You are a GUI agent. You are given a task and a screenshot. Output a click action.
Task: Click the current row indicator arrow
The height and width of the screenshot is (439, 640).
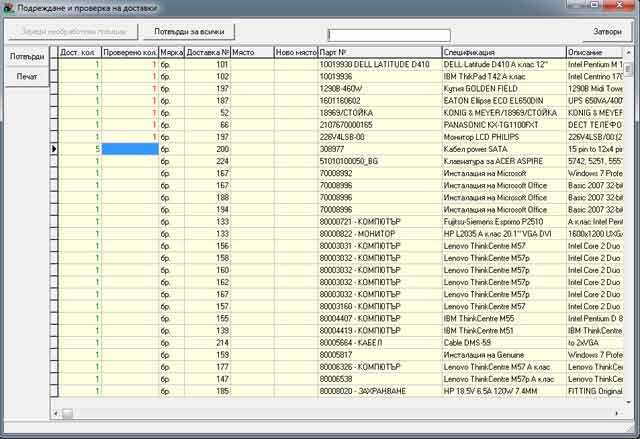[x=54, y=148]
